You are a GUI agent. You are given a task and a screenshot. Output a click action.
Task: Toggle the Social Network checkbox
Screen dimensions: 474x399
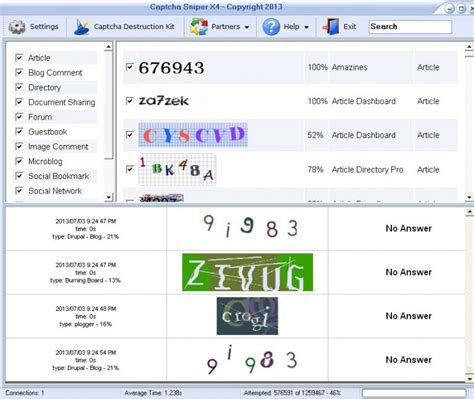[x=19, y=191]
